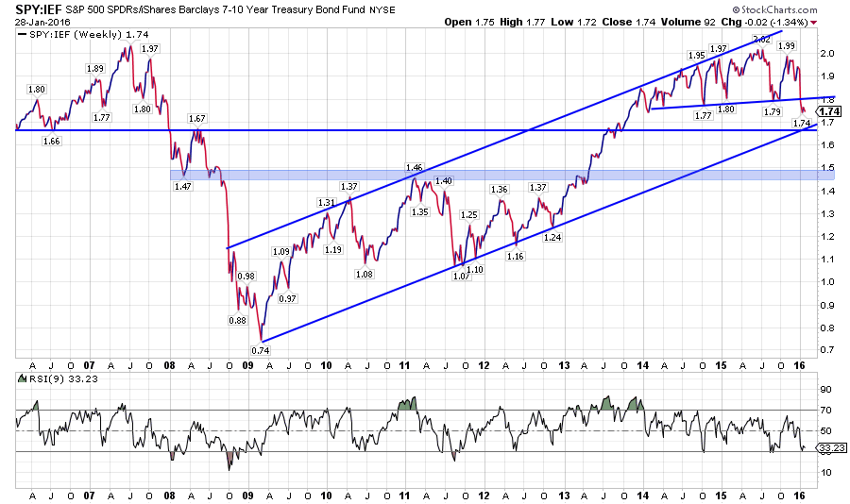This screenshot has height=504, width=850.
Task: Click the 2.0 y-axis tick label
Action: (827, 53)
